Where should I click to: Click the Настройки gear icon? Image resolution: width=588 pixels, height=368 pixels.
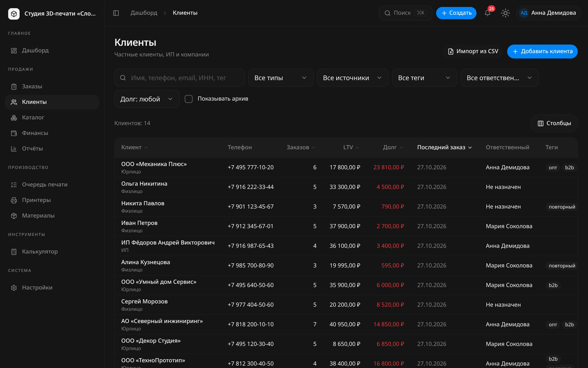[14, 288]
